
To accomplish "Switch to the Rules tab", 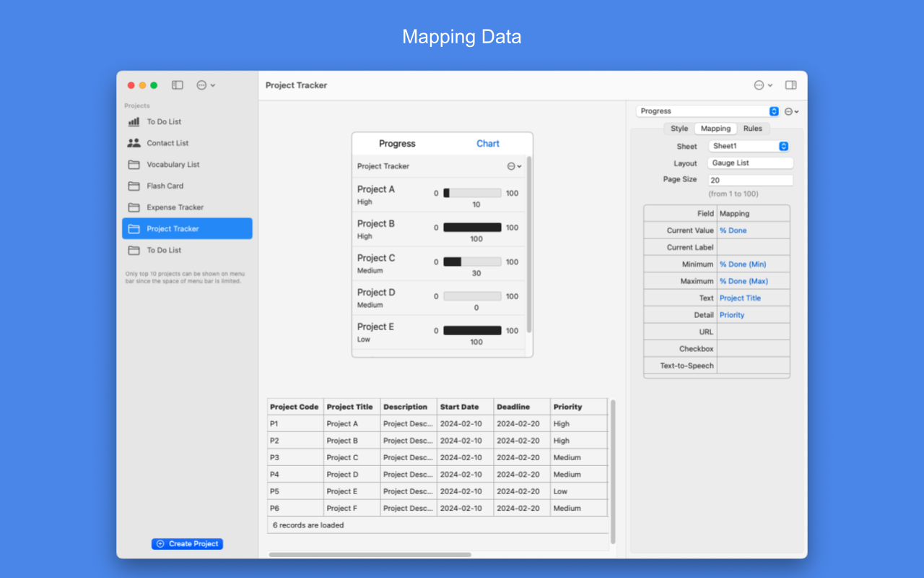I will click(753, 129).
